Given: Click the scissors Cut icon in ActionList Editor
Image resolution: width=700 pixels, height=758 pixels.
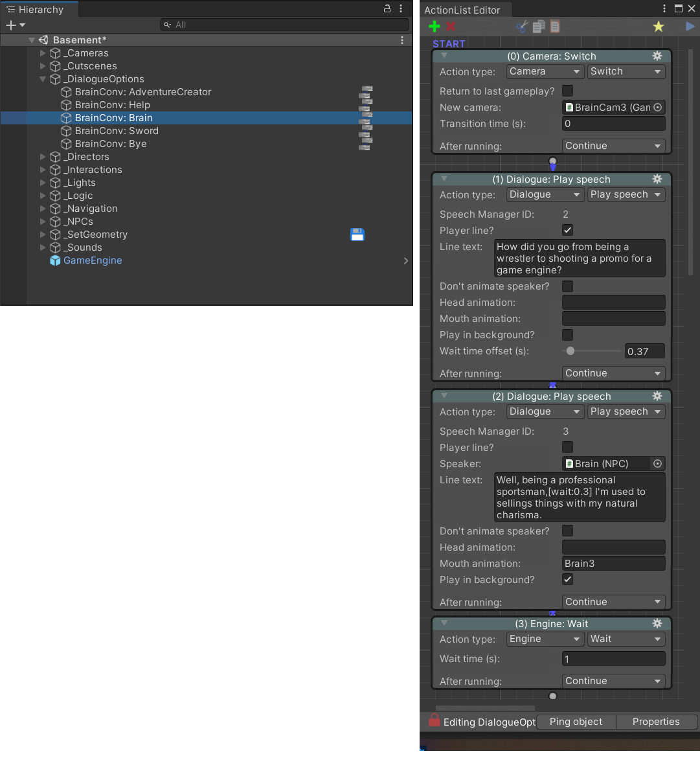Looking at the screenshot, I should coord(522,26).
